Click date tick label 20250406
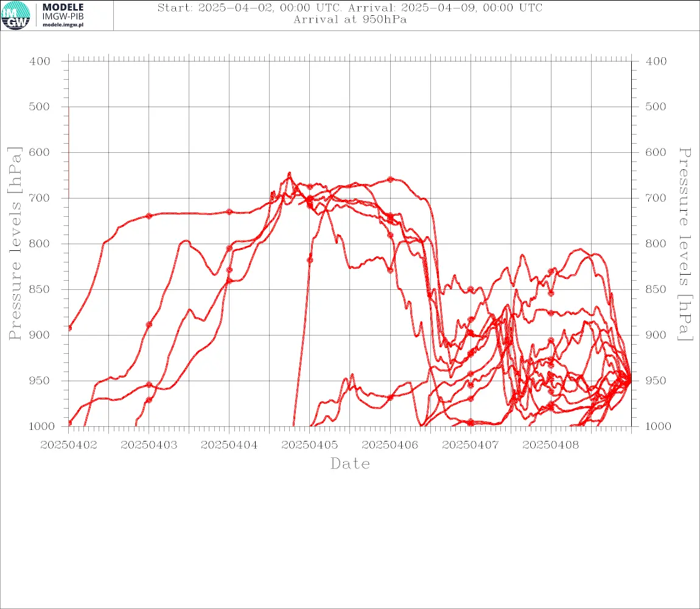Screen dimensions: 700x609 point(390,445)
